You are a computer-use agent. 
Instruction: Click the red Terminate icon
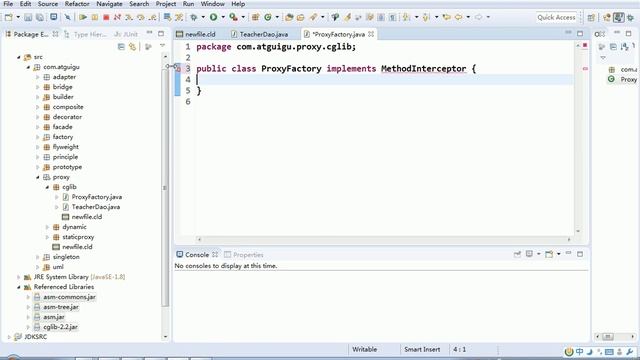[x=106, y=17]
